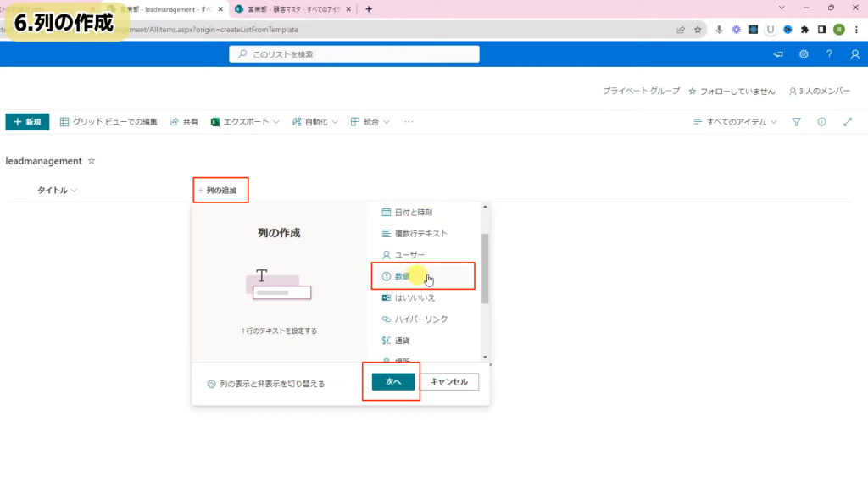The height and width of the screenshot is (488, 868).
Task: Click the 次へ button
Action: [x=392, y=382]
